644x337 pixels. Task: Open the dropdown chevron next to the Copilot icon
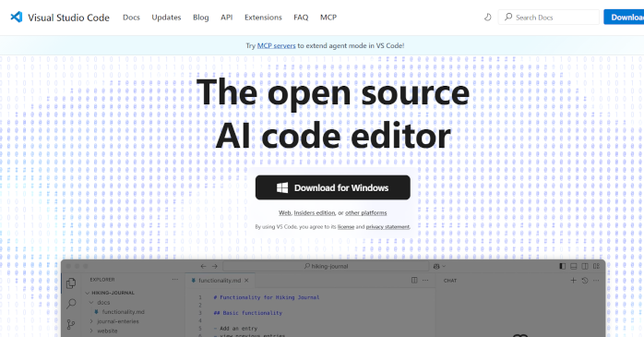tap(444, 266)
